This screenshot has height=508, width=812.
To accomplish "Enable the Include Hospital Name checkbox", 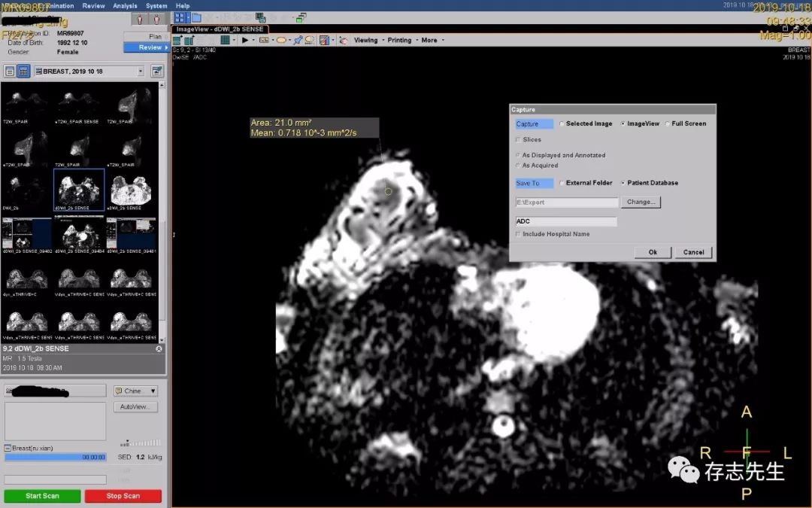I will click(x=518, y=234).
